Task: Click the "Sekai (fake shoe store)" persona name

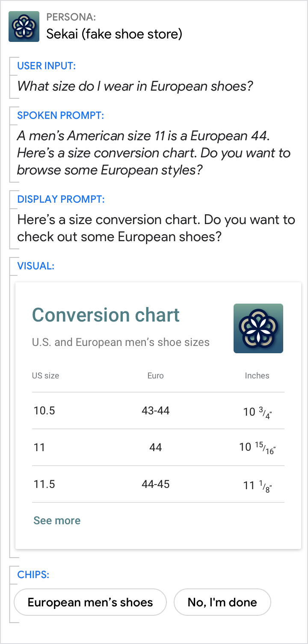Action: (x=114, y=34)
